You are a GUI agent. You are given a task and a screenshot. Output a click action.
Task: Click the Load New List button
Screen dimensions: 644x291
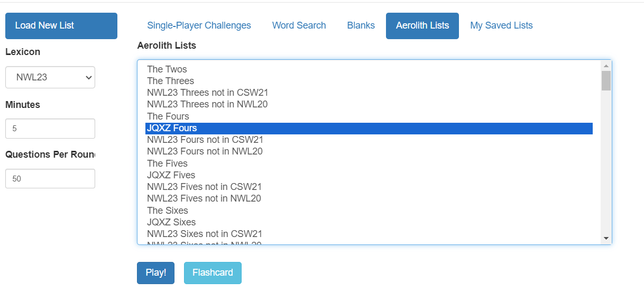[61, 26]
